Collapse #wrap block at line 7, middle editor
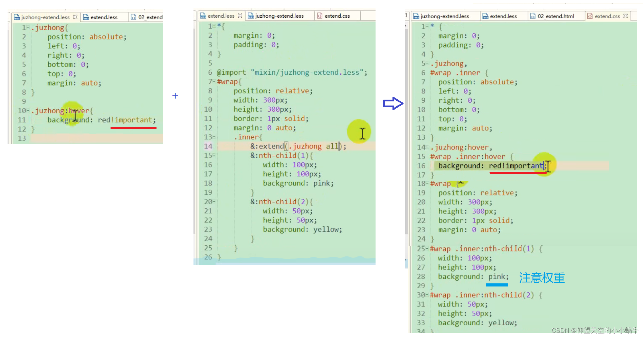 214,82
